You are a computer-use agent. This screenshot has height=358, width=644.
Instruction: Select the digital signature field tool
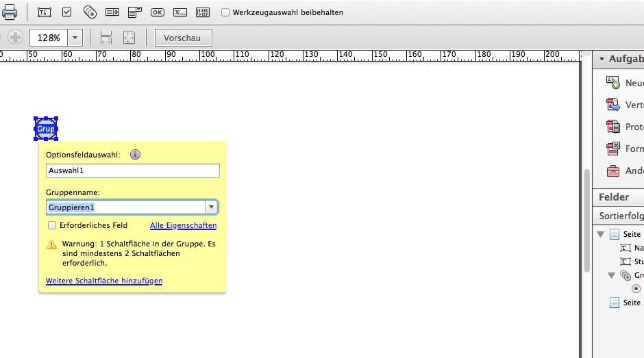pyautogui.click(x=180, y=12)
